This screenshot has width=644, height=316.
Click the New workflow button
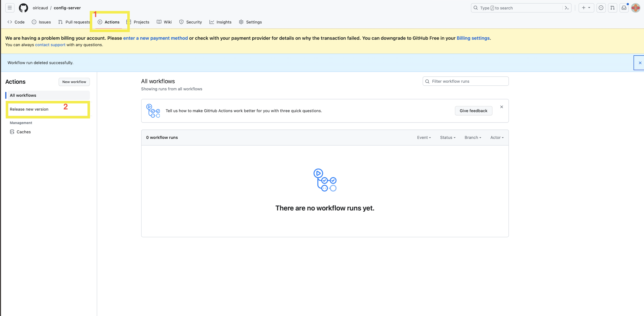click(x=74, y=82)
